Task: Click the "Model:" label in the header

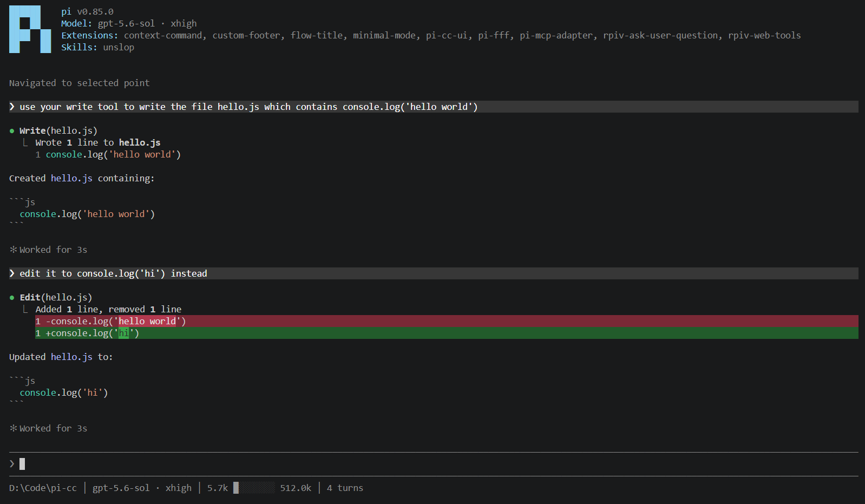Action: point(77,23)
